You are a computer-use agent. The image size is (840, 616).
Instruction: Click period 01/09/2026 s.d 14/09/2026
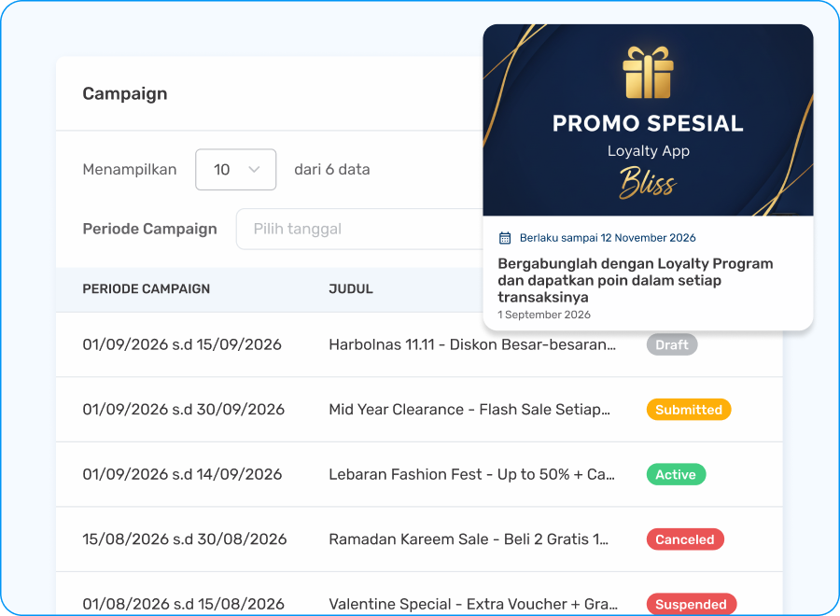182,474
